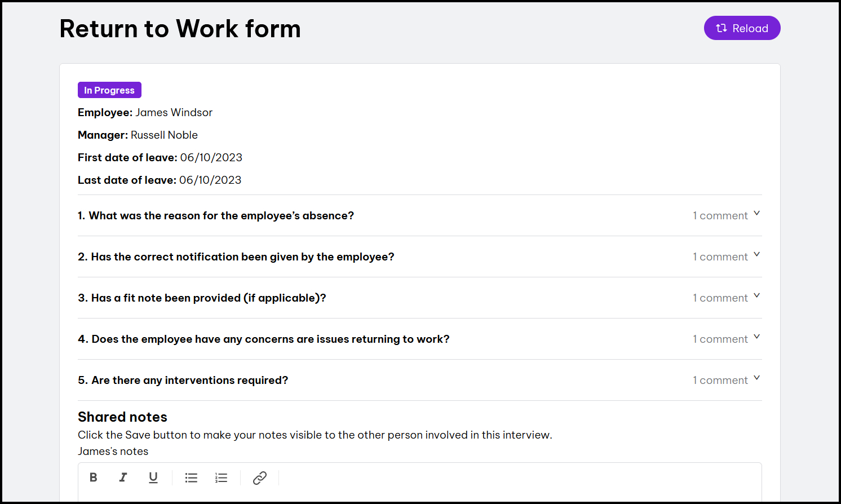This screenshot has width=841, height=504.
Task: Insert a bulleted list in notes
Action: [x=191, y=478]
